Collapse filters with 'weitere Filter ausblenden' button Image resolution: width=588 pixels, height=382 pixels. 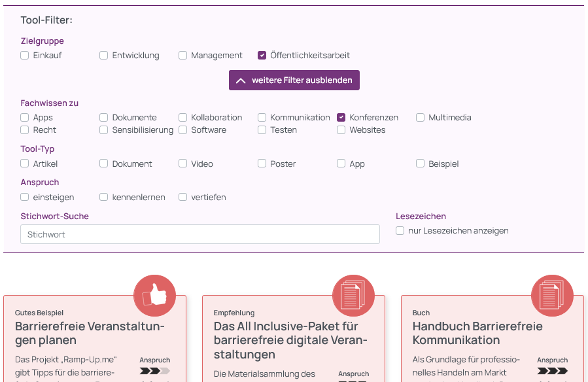click(x=294, y=80)
